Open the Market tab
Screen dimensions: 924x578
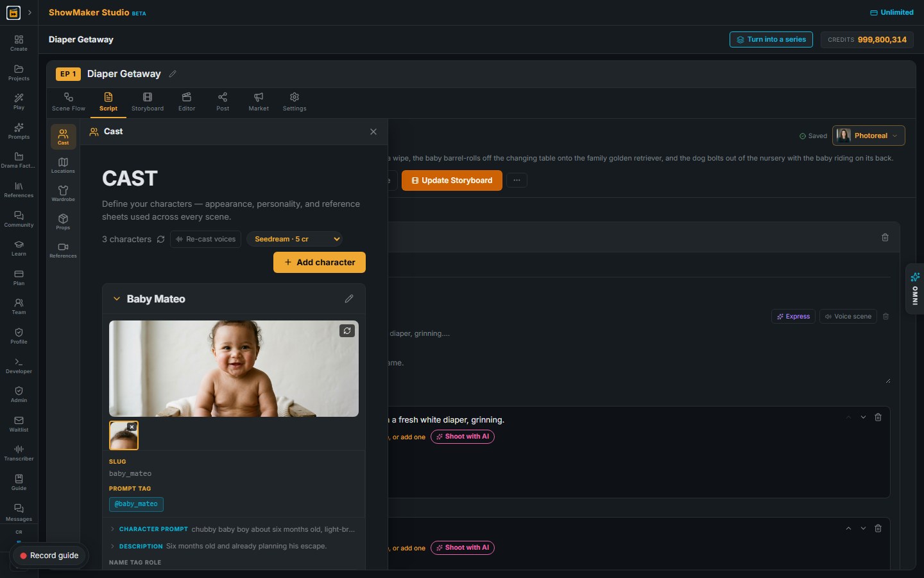259,102
